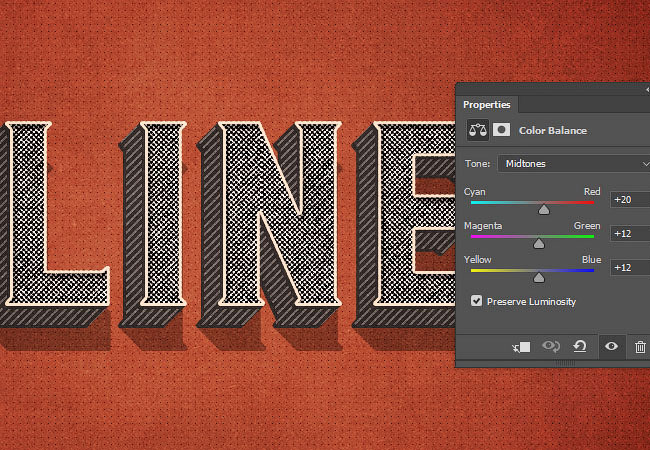Screen dimensions: 650x450
Task: Open the Tone dropdown showing Midtones
Action: (x=575, y=164)
